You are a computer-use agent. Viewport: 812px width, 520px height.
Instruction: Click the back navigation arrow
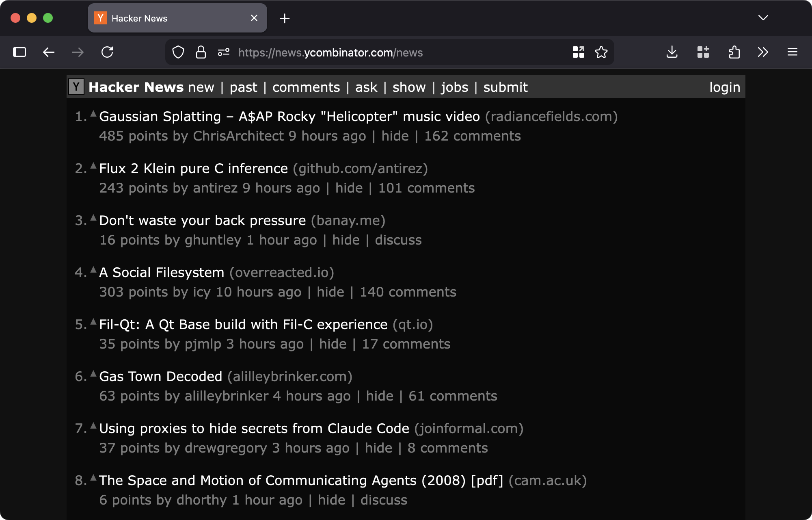(x=49, y=52)
